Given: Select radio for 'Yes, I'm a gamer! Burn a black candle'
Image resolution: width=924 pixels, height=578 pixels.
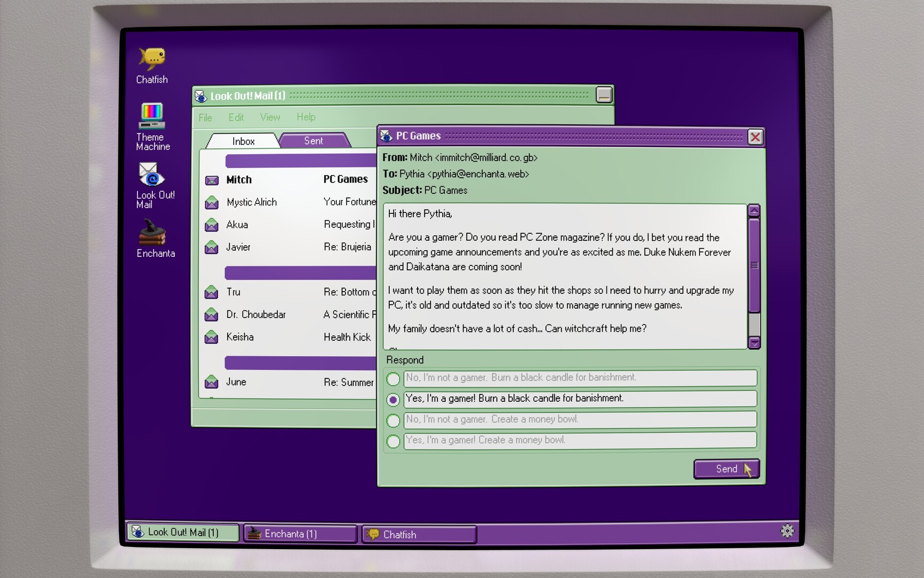Looking at the screenshot, I should 393,400.
